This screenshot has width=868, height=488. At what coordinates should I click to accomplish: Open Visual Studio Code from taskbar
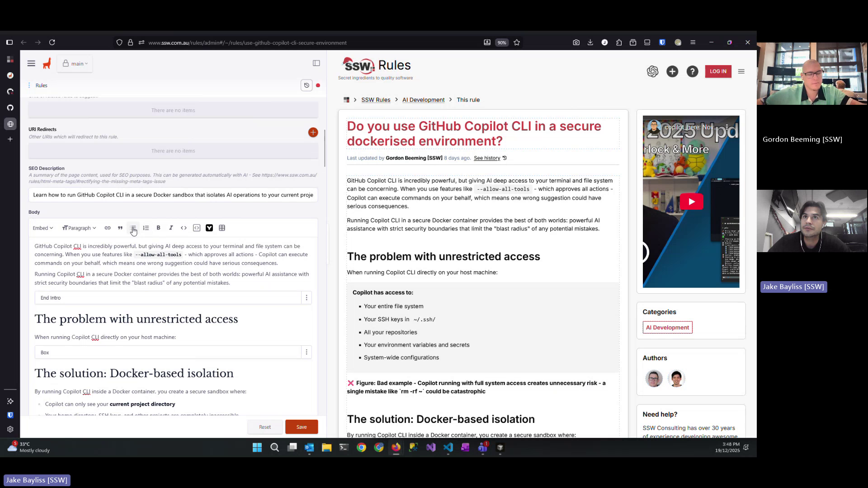click(448, 448)
